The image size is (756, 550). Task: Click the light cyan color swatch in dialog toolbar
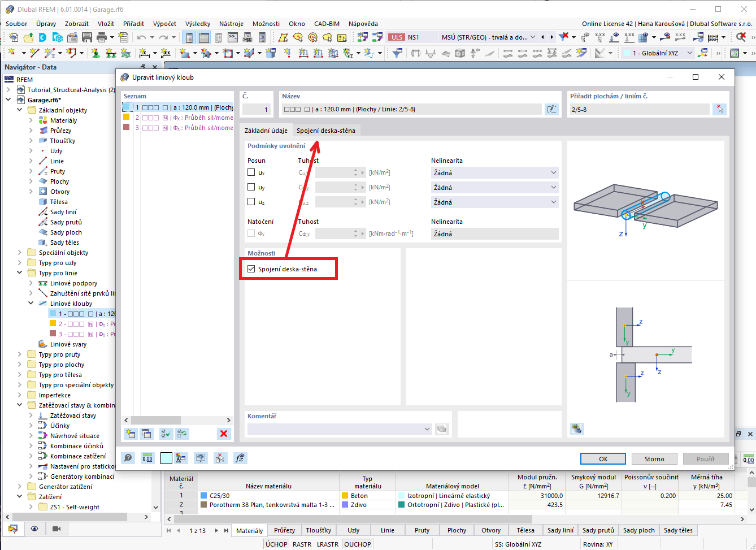pyautogui.click(x=166, y=458)
